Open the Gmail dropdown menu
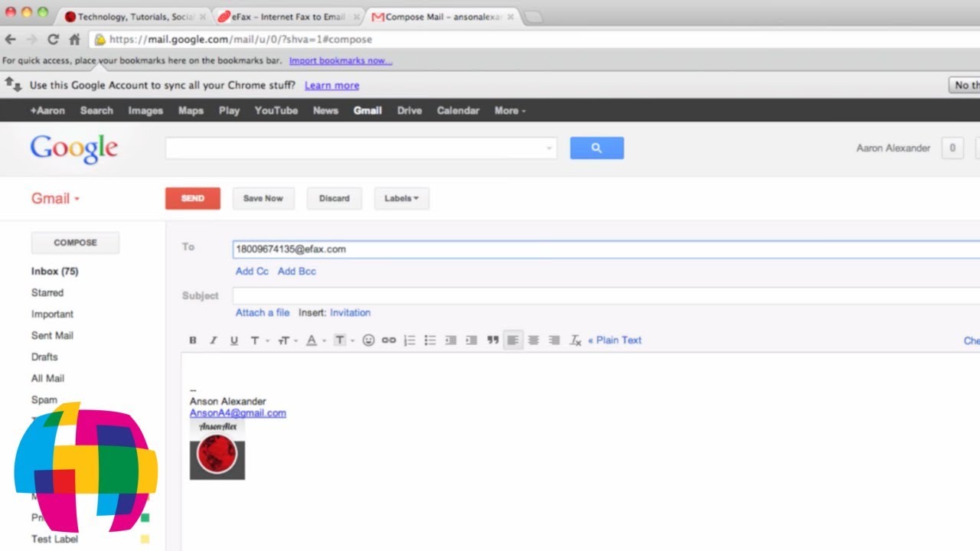Viewport: 980px width, 551px height. (x=55, y=198)
